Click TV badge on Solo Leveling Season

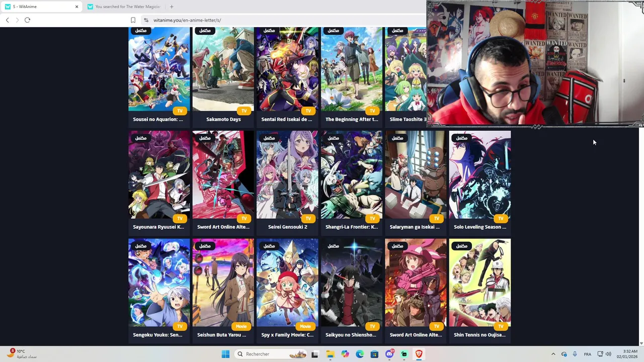501,218
